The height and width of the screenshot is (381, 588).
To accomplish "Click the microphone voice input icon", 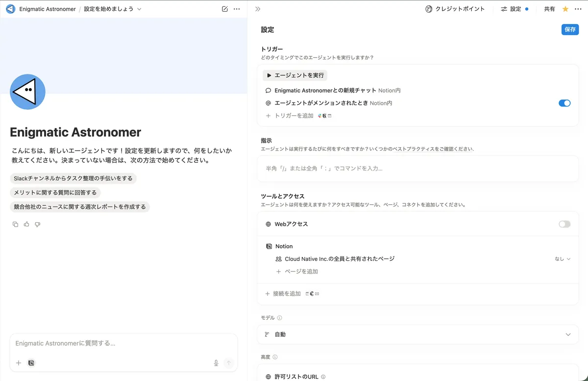I will pyautogui.click(x=216, y=363).
